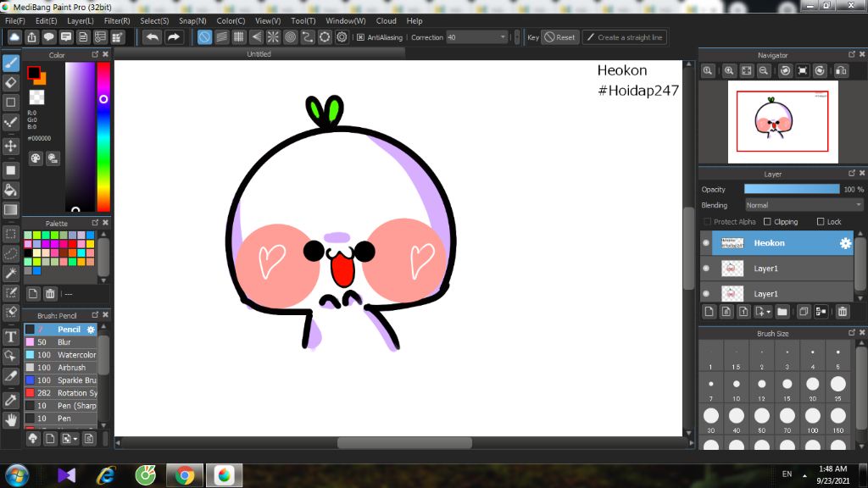This screenshot has width=868, height=488.
Task: Open the Windows Start menu
Action: 17,475
